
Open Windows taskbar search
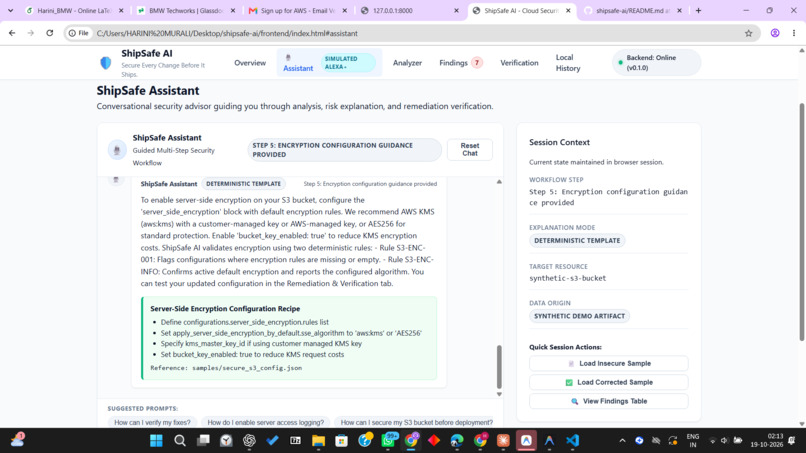[x=180, y=441]
